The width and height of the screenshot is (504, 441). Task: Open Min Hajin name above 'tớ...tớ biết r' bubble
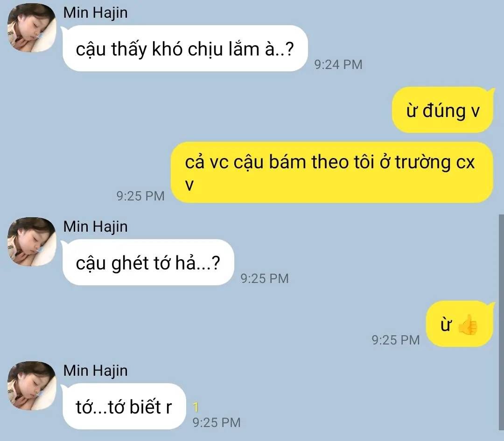(96, 371)
